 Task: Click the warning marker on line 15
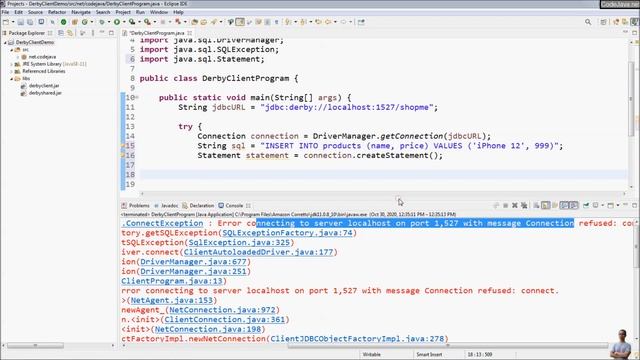point(122,145)
